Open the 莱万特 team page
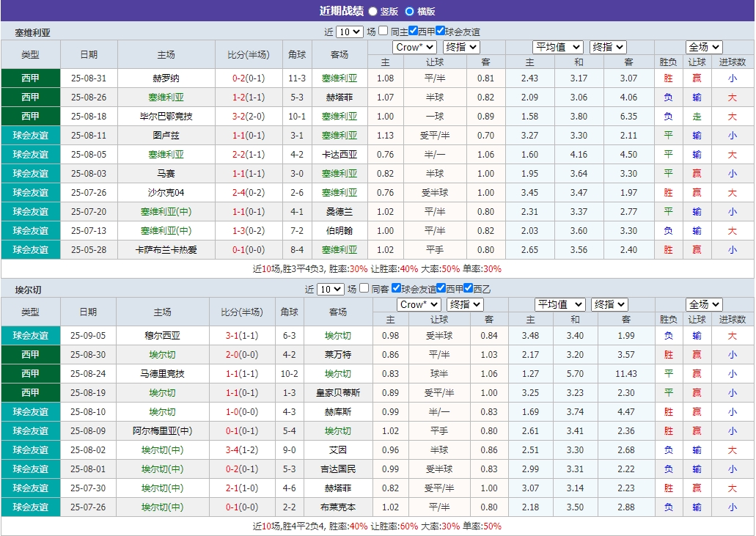This screenshot has height=536, width=756. point(340,355)
